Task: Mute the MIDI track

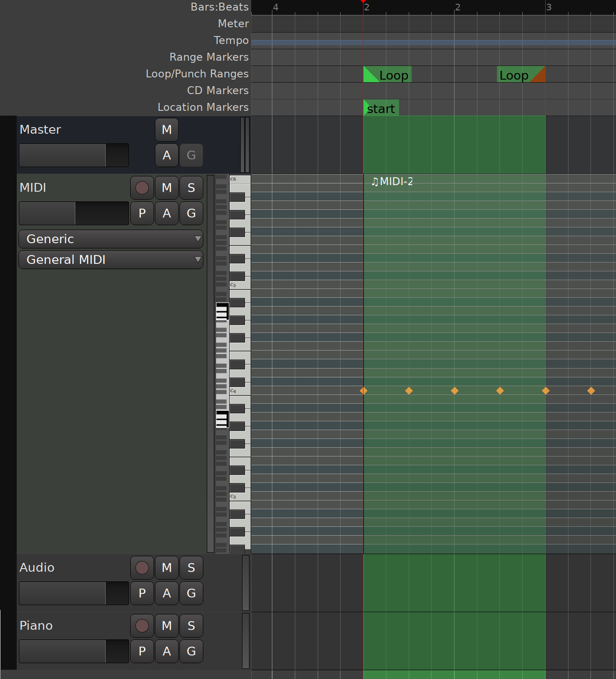Action: click(167, 188)
